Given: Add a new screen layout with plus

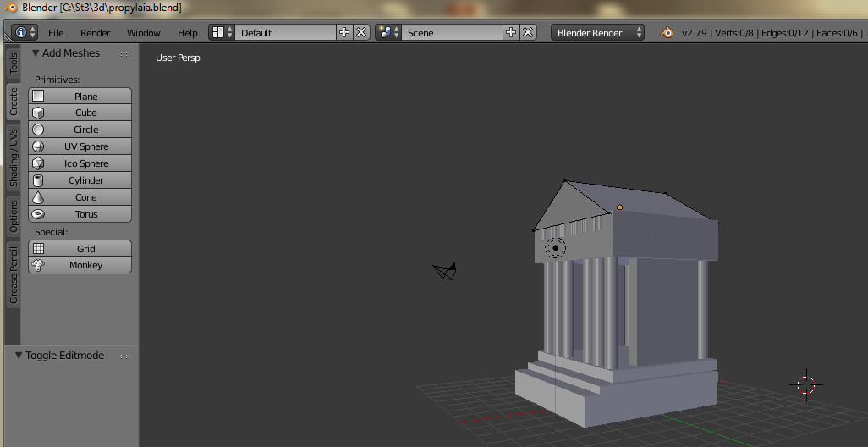Looking at the screenshot, I should click(x=344, y=33).
